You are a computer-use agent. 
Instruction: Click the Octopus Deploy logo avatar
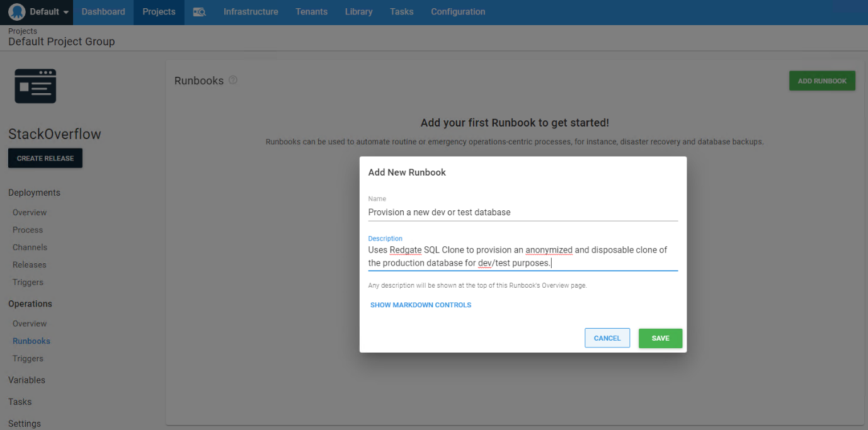tap(17, 12)
